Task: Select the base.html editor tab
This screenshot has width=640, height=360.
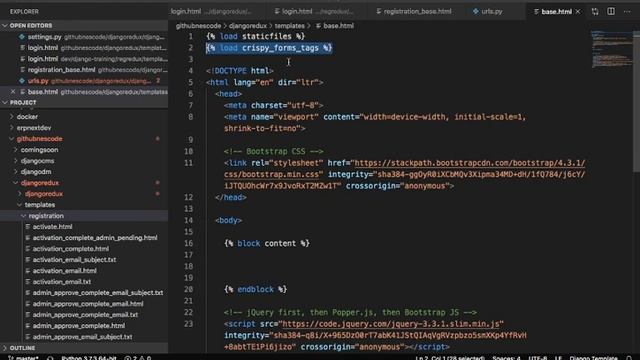Action: pyautogui.click(x=556, y=11)
